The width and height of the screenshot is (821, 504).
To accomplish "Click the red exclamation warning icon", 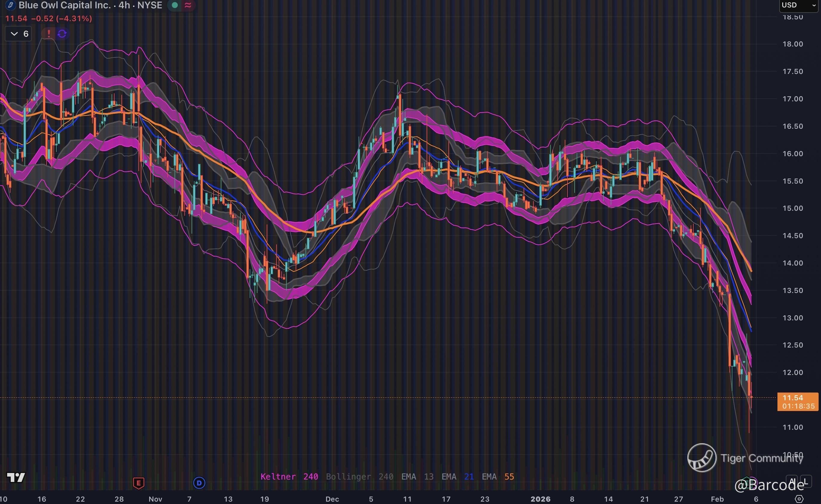I will (x=49, y=33).
